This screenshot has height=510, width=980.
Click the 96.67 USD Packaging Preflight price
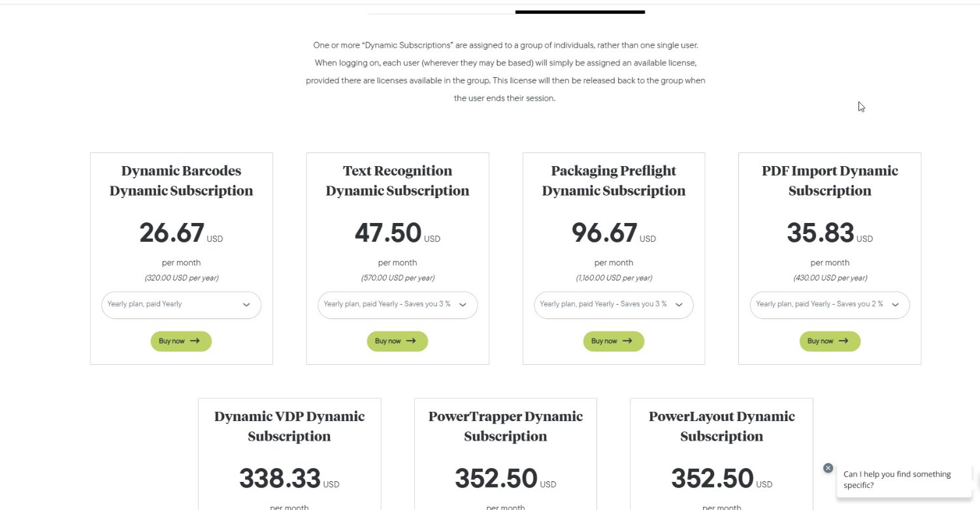[x=604, y=233]
